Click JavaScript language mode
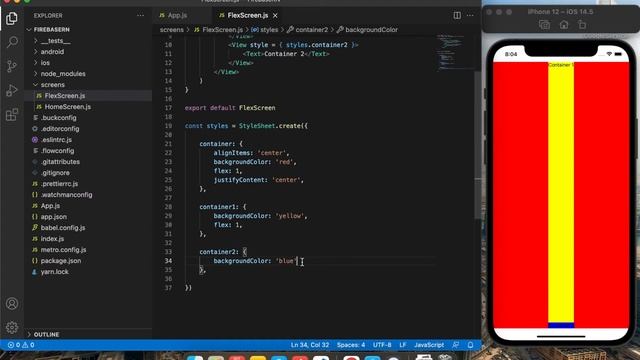Image resolution: width=640 pixels, height=360 pixels. click(x=429, y=345)
